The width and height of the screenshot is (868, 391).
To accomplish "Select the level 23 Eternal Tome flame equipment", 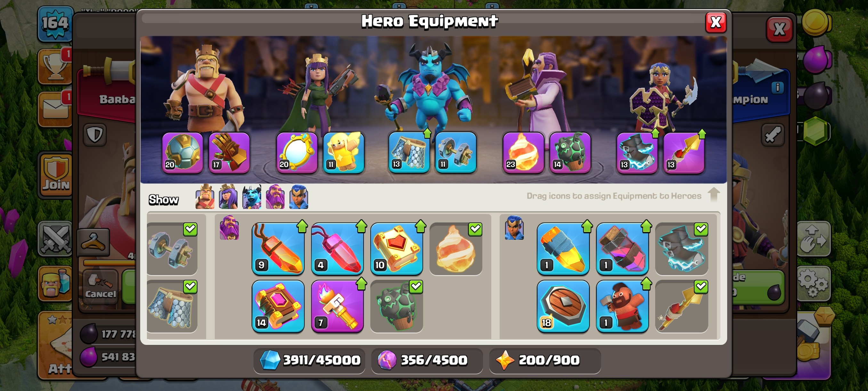I will pos(523,153).
